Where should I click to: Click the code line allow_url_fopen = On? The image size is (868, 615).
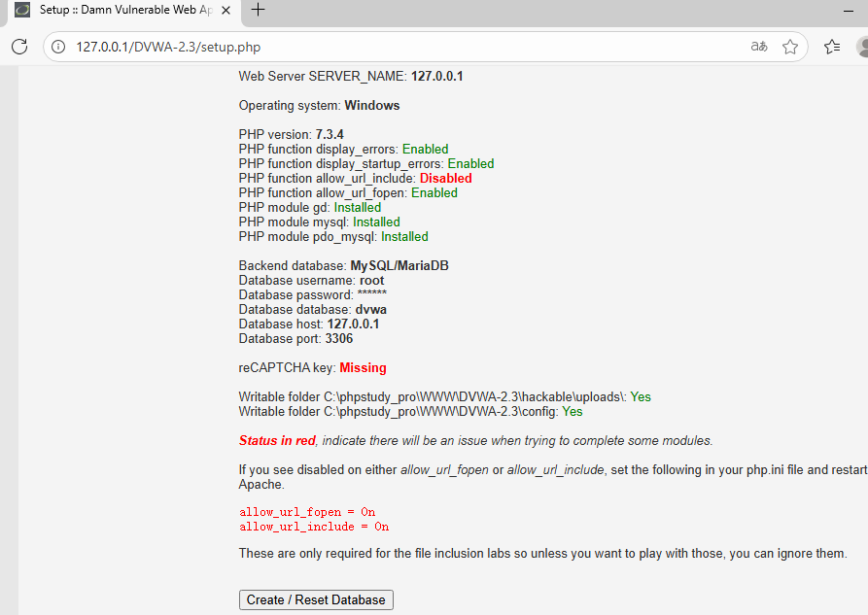(307, 512)
